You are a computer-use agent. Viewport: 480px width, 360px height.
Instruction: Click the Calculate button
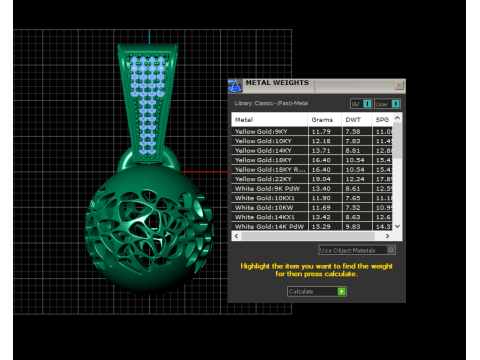pyautogui.click(x=317, y=291)
